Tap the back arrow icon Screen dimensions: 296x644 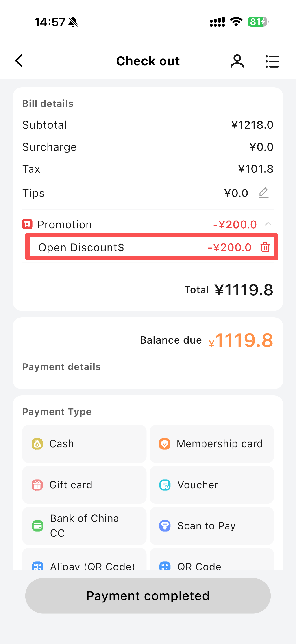19,61
